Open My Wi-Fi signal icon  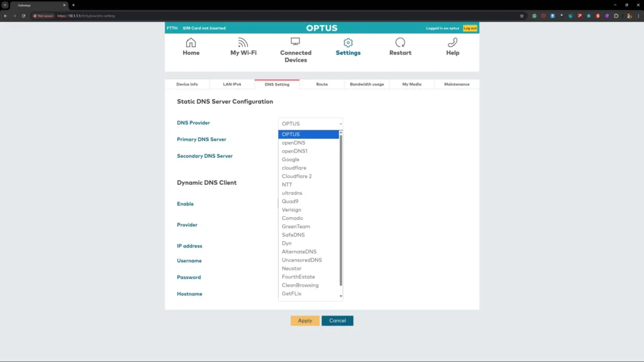pos(243,43)
